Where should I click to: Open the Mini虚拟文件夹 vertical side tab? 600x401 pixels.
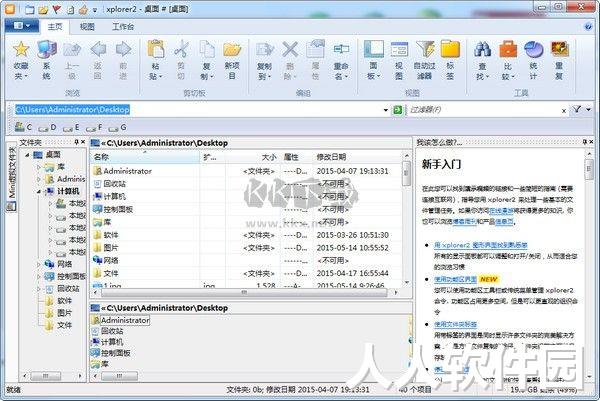(x=11, y=177)
